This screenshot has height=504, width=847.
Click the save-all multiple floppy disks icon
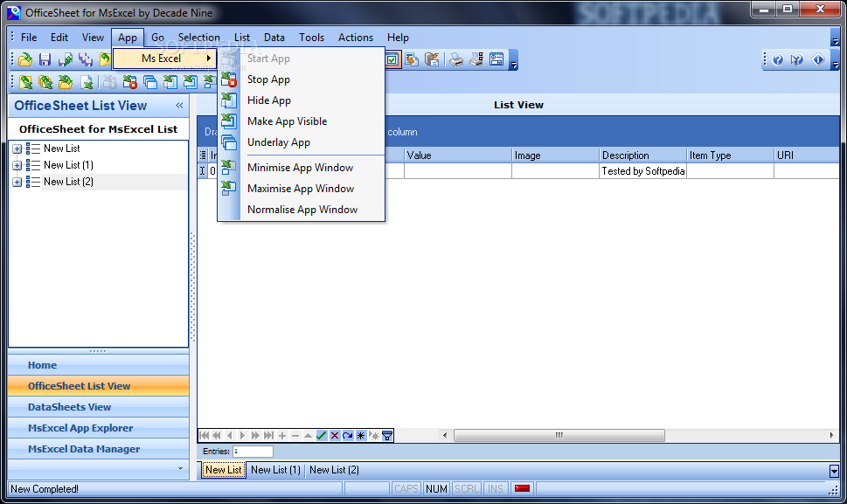coord(86,59)
